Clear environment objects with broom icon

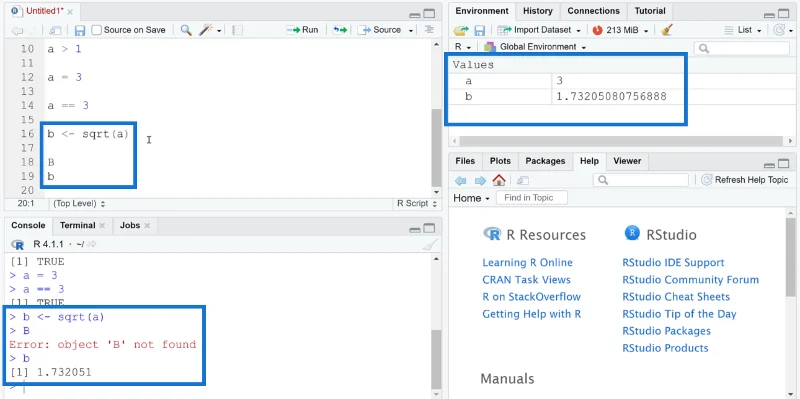click(x=666, y=30)
